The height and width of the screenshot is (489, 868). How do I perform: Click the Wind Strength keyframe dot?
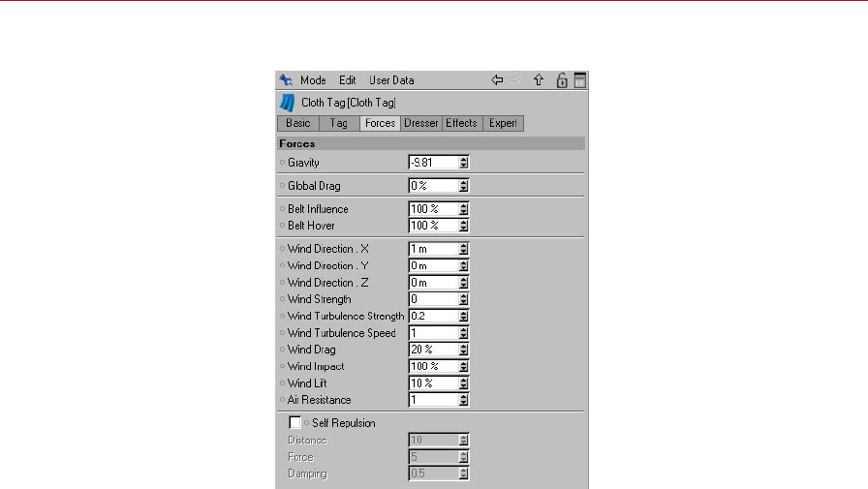coord(282,300)
